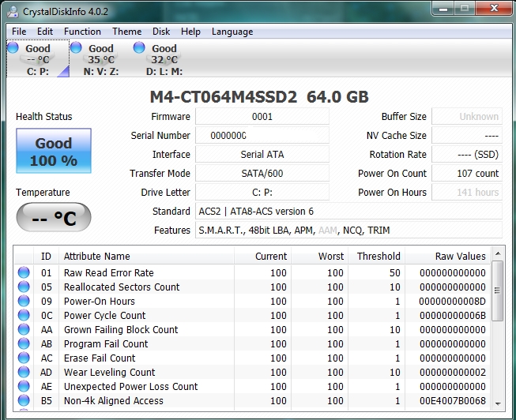Click status orb for Wear Leveling Count
The width and height of the screenshot is (516, 420).
pos(24,372)
